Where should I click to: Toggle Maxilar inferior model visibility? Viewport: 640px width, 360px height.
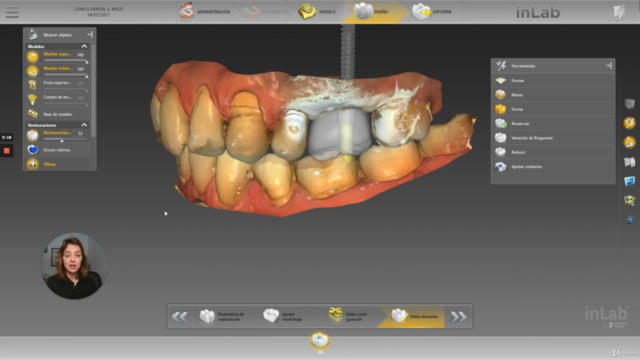click(33, 71)
